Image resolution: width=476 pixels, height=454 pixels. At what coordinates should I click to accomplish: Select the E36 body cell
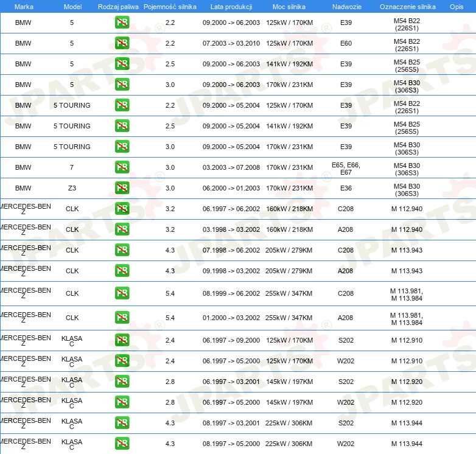pyautogui.click(x=346, y=188)
